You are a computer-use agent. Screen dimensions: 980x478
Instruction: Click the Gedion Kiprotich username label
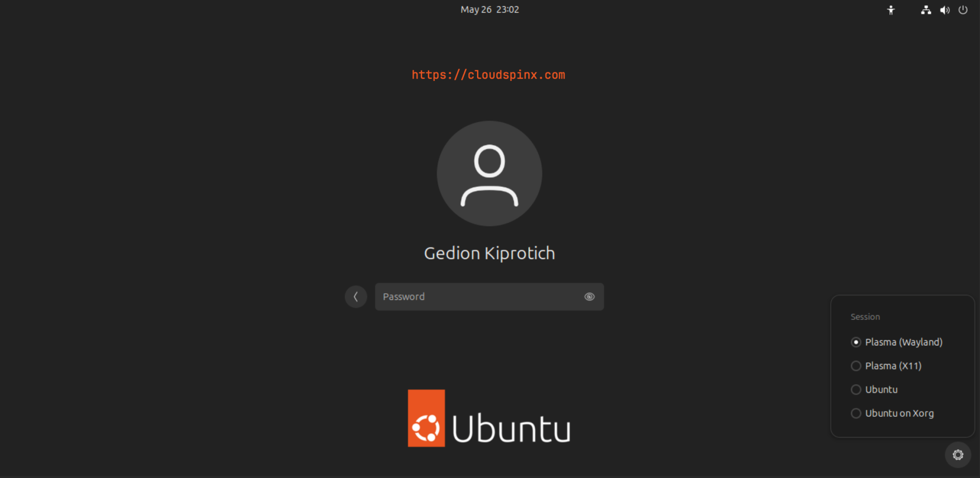(489, 253)
